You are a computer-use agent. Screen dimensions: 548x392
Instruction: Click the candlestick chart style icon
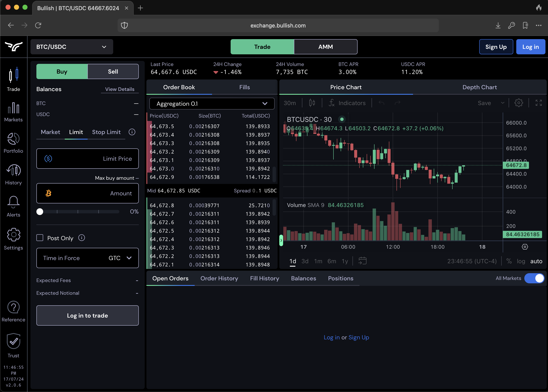coord(312,103)
